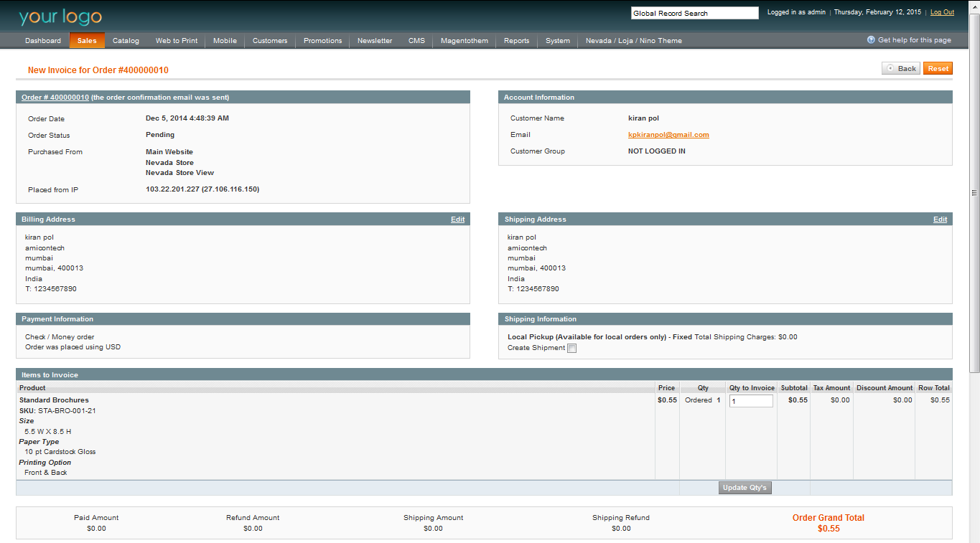Viewport: 980px width, 543px height.
Task: Click the help question-mark icon
Action: (x=871, y=40)
